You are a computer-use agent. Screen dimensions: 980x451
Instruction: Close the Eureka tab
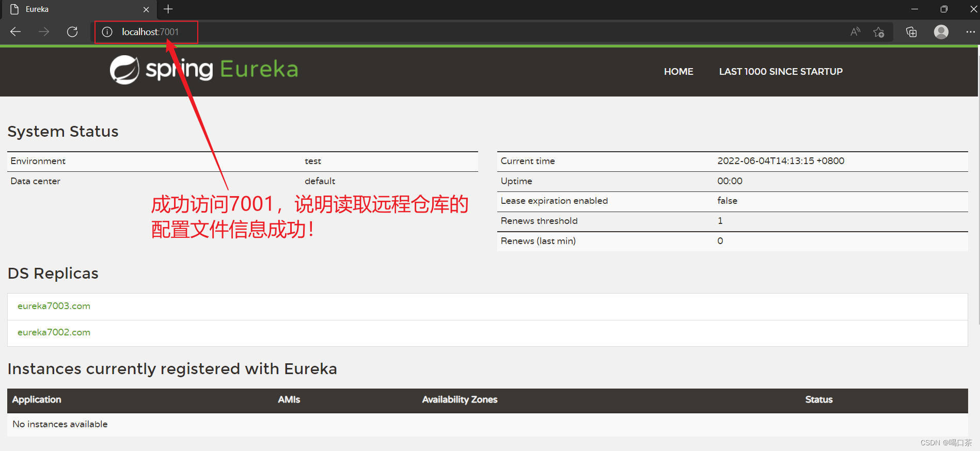click(146, 9)
